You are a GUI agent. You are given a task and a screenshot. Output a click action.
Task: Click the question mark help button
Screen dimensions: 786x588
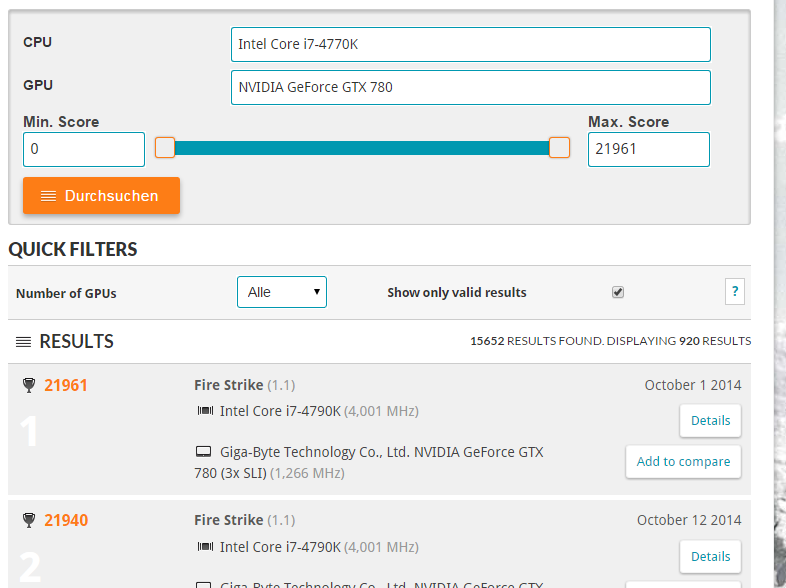[735, 291]
